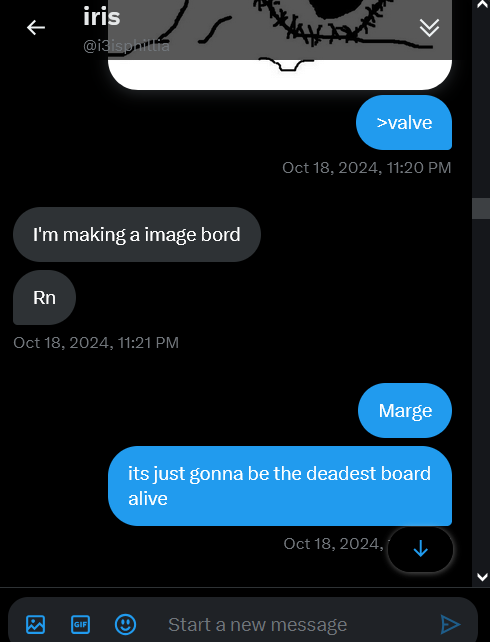Go back using the left arrow icon
Image resolution: width=490 pixels, height=642 pixels.
click(36, 28)
